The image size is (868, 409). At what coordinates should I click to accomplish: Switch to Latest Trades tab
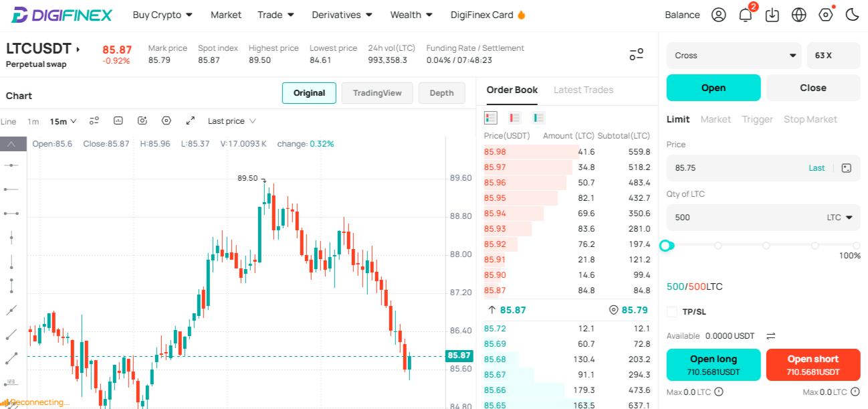coord(583,90)
